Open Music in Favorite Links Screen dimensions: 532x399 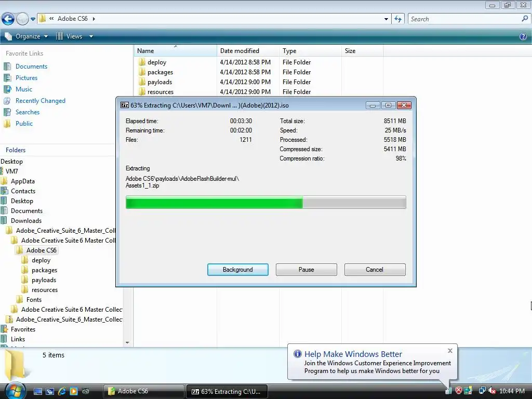click(x=24, y=89)
